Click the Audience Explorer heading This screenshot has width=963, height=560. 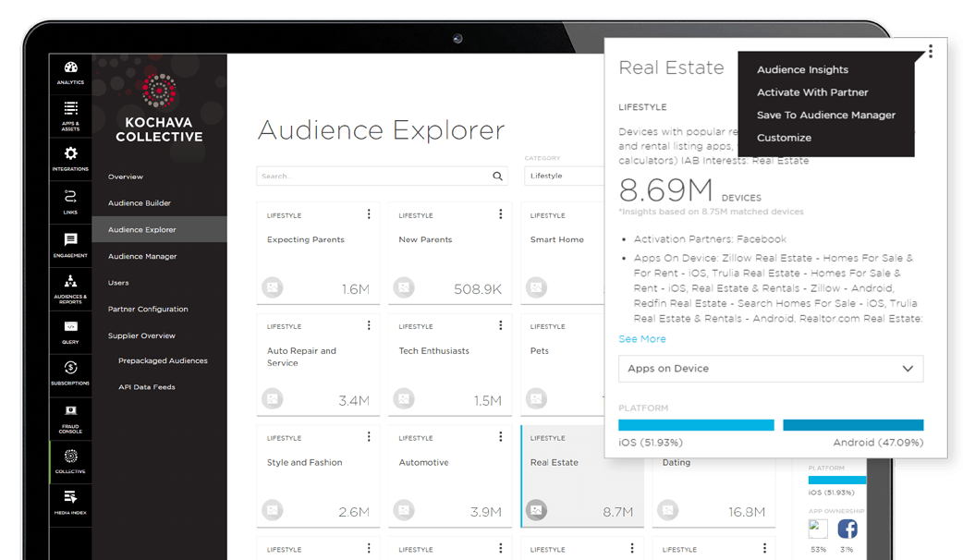tap(381, 130)
